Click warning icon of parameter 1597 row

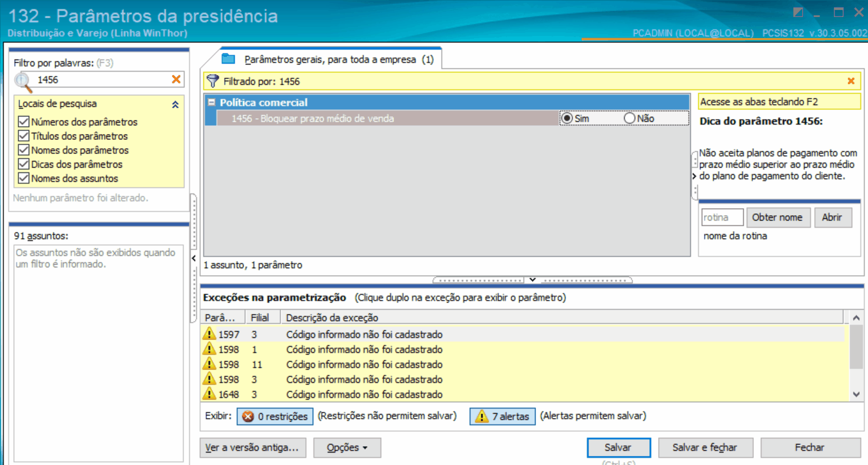click(209, 334)
